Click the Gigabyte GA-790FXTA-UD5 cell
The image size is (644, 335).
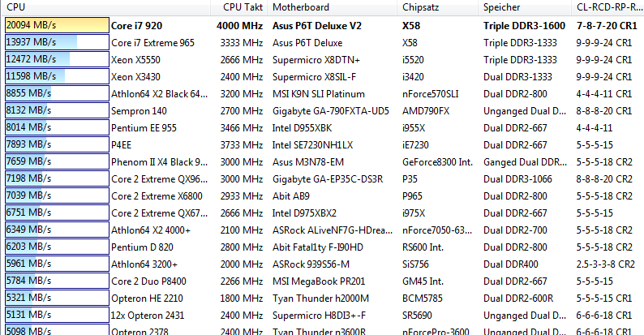[331, 111]
